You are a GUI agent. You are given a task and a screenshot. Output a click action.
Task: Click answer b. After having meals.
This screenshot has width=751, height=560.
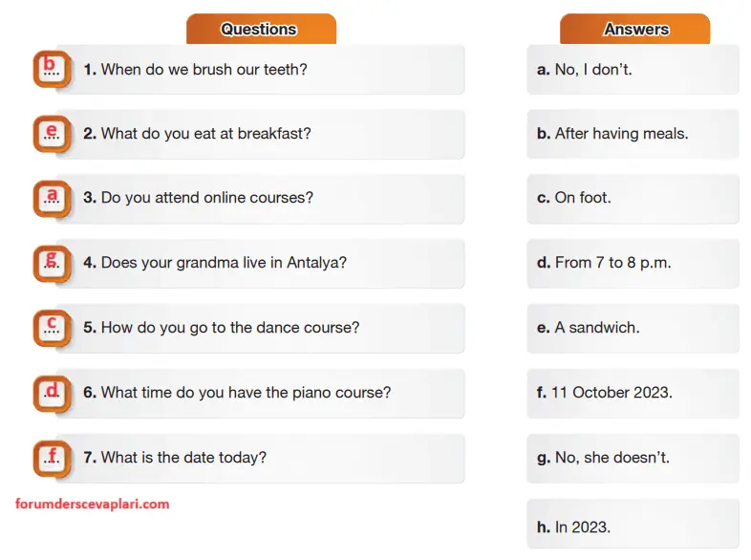tap(633, 134)
